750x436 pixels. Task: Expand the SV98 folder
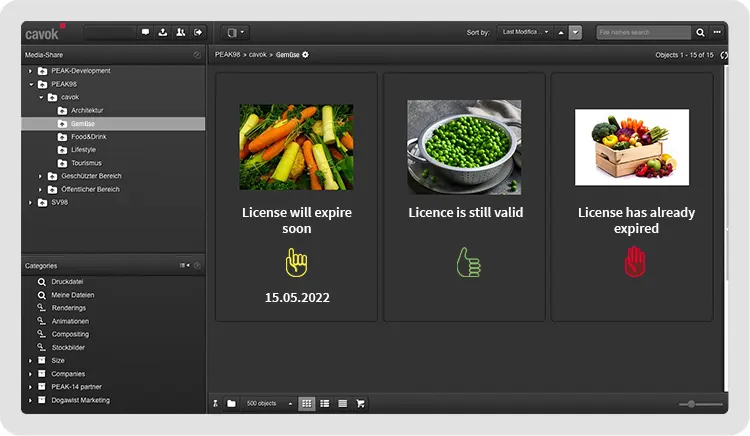31,203
